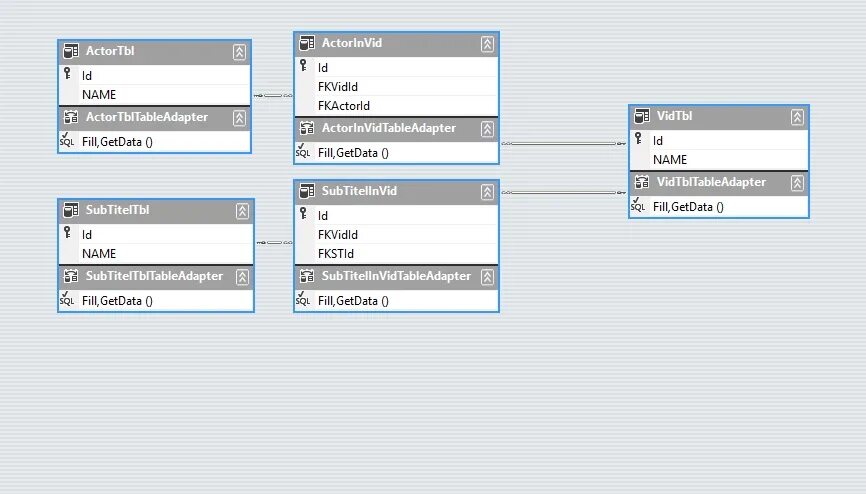Viewport: 866px width, 494px height.
Task: Click the SQL query icon in VidTblTableAdapter
Action: [x=638, y=206]
